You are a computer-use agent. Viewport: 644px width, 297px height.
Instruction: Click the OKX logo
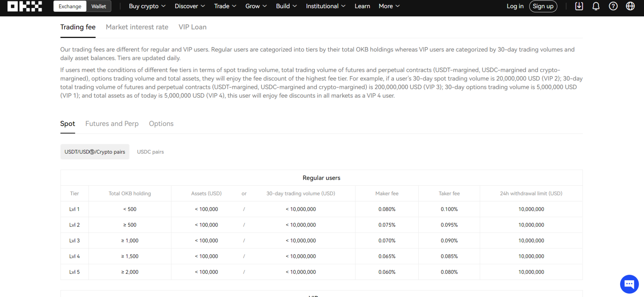point(24,6)
